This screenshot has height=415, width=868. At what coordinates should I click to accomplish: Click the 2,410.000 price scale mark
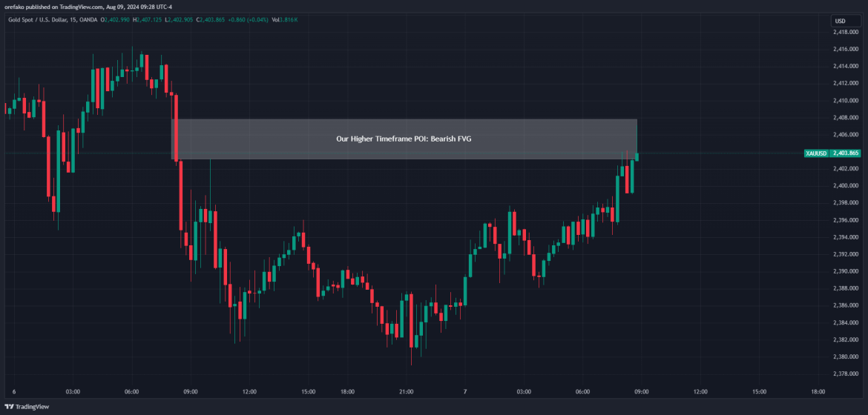[x=845, y=100]
